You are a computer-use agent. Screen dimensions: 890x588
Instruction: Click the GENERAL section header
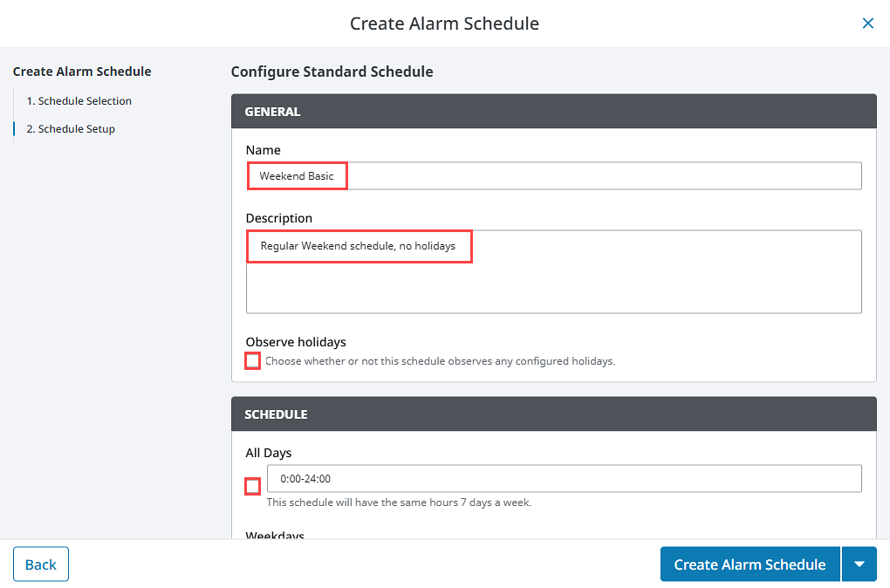click(554, 112)
